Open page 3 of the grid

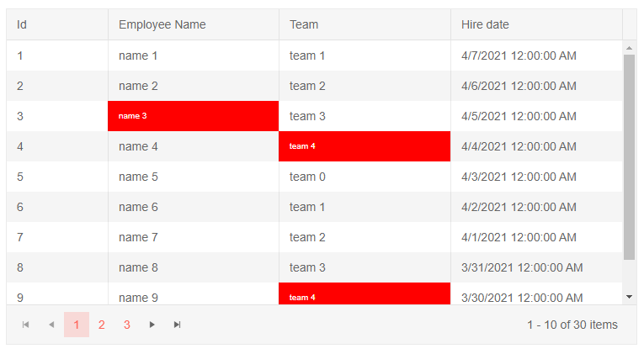tap(126, 325)
